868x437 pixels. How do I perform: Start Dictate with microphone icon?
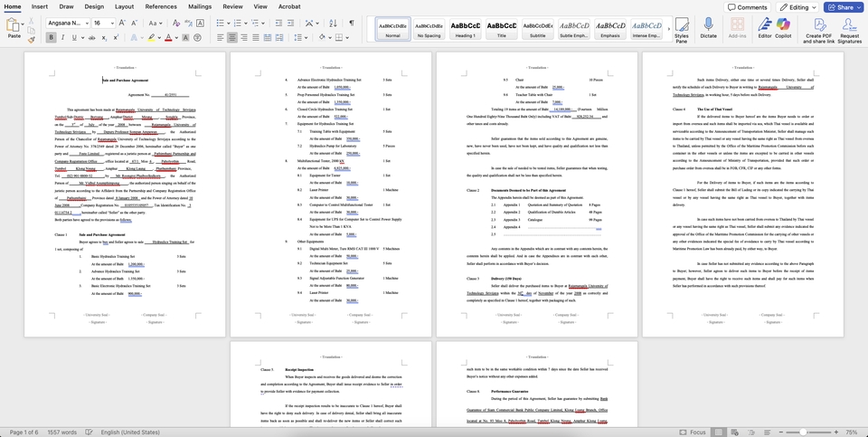point(708,28)
